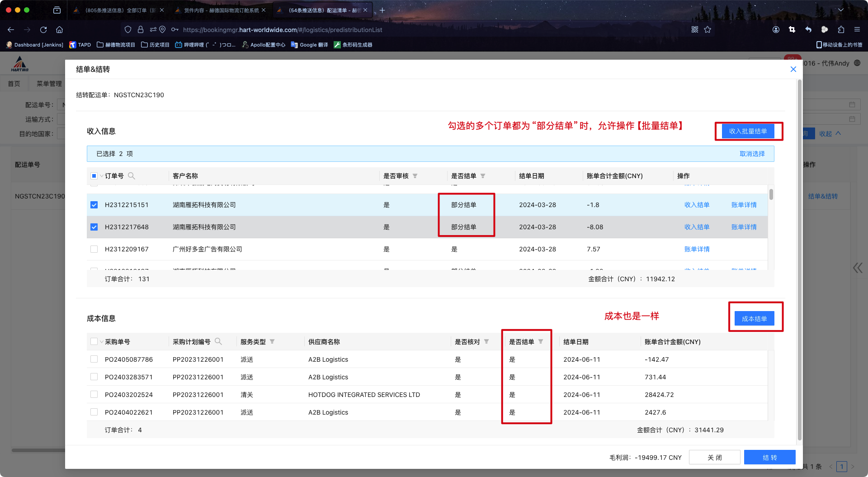Click the filter icon next to 服务类型
This screenshot has height=477, width=868.
(x=272, y=341)
